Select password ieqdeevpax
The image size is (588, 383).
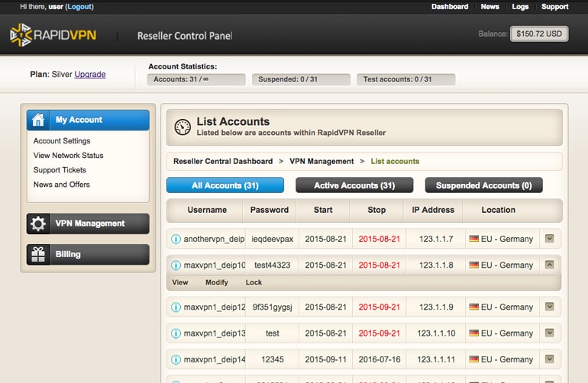point(273,239)
